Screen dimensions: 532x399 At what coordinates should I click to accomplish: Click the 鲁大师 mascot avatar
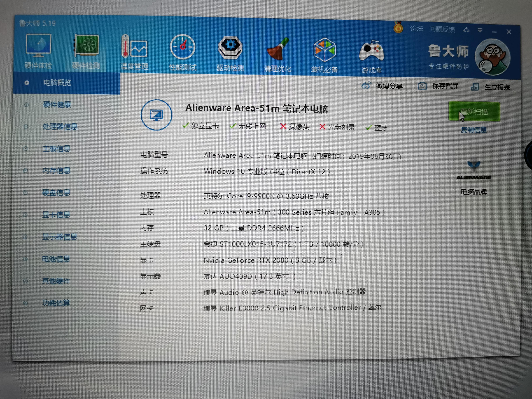(492, 57)
